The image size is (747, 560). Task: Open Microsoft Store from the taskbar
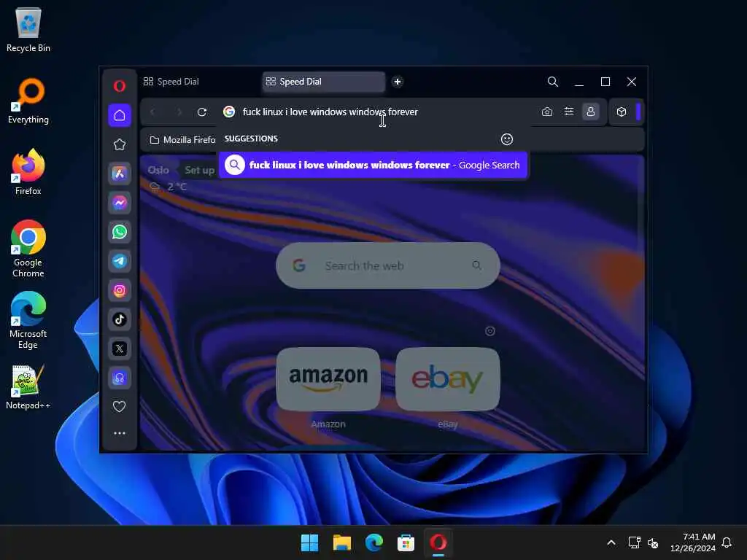(x=406, y=542)
